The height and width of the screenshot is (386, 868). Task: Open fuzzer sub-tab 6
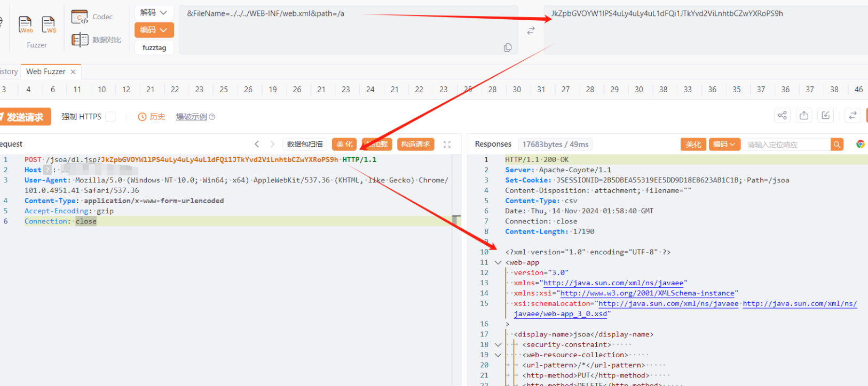tap(53, 90)
